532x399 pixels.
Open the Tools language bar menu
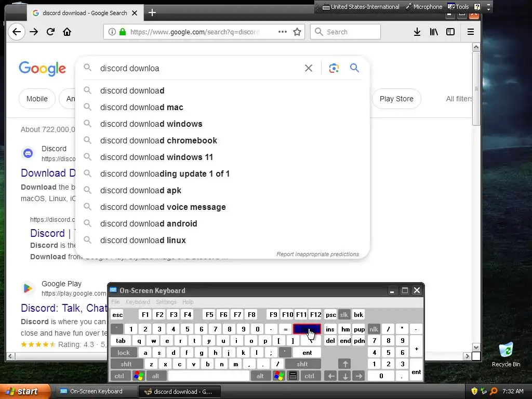458,7
